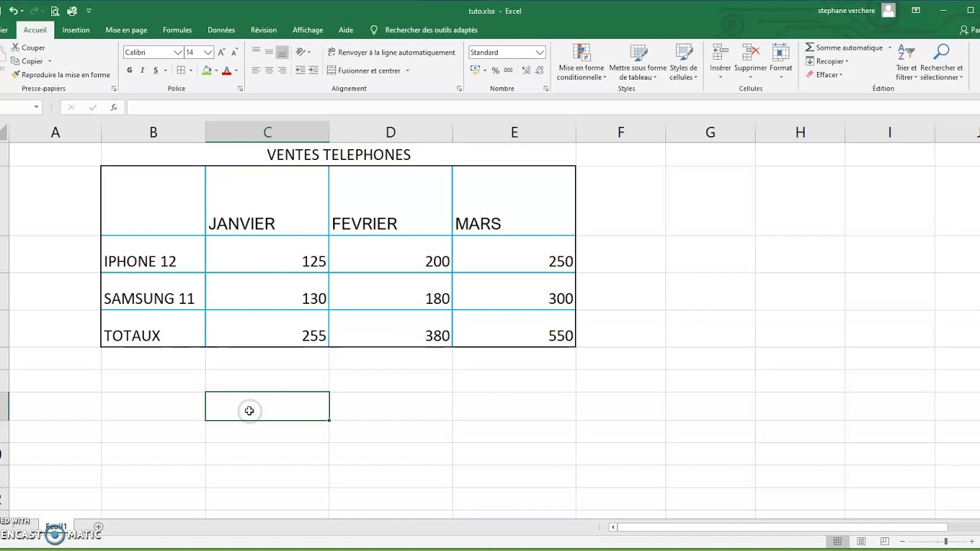Open the Standard number format dropdown
The image size is (980, 551).
pyautogui.click(x=540, y=52)
